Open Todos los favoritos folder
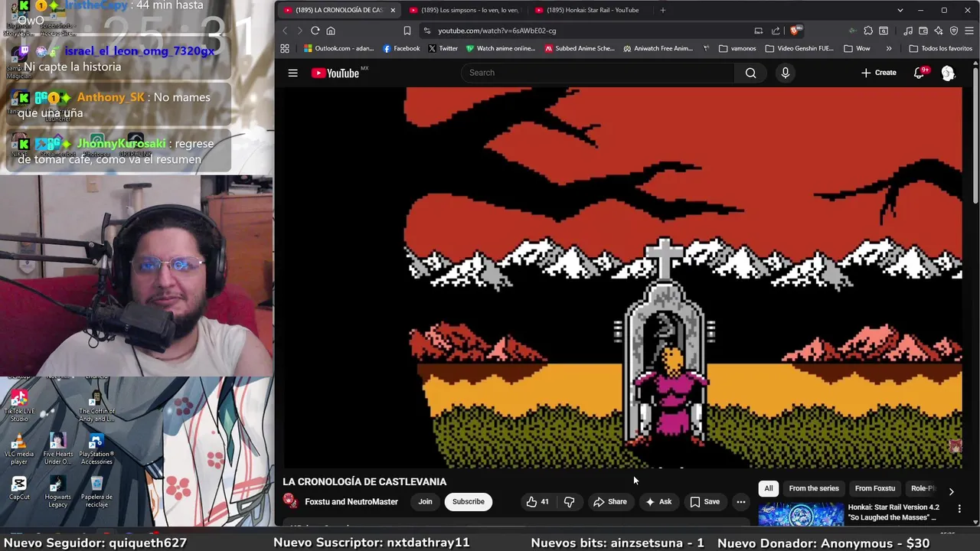Viewport: 980px width, 551px height. point(940,48)
